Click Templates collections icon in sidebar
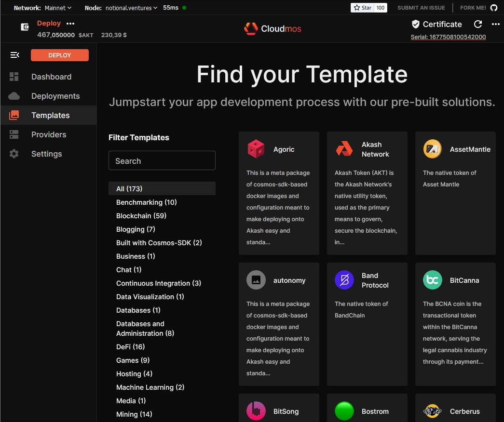Viewport: 504px width, 422px height. [x=14, y=115]
